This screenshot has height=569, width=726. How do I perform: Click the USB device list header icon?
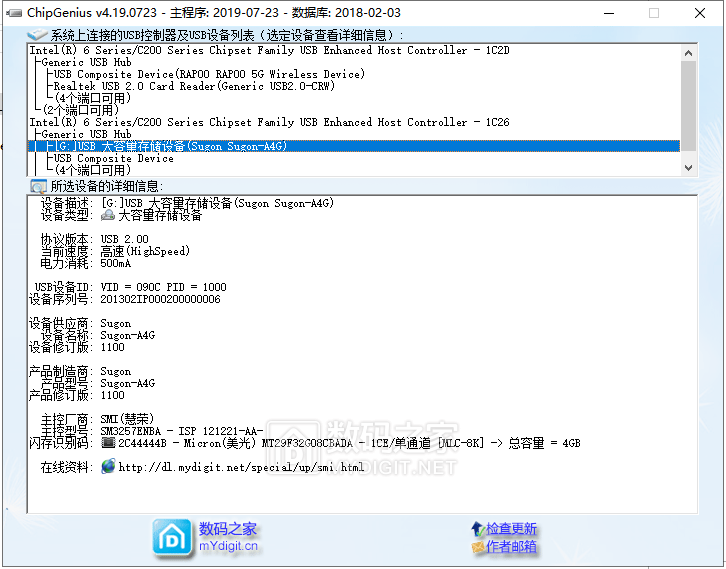(x=37, y=35)
